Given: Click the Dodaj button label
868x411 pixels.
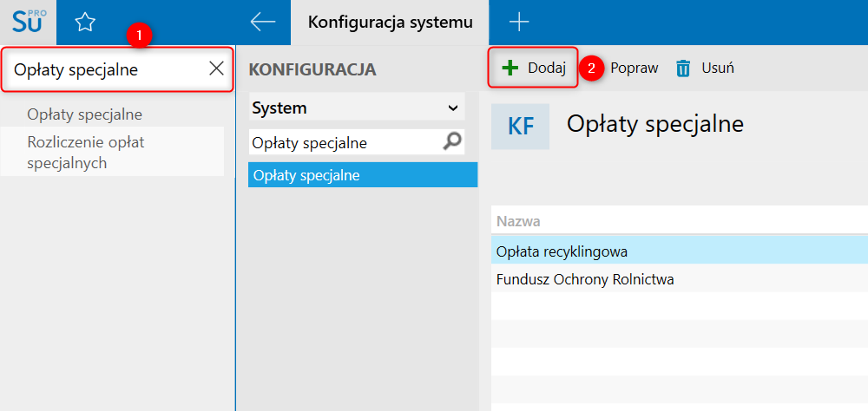Looking at the screenshot, I should point(547,68).
